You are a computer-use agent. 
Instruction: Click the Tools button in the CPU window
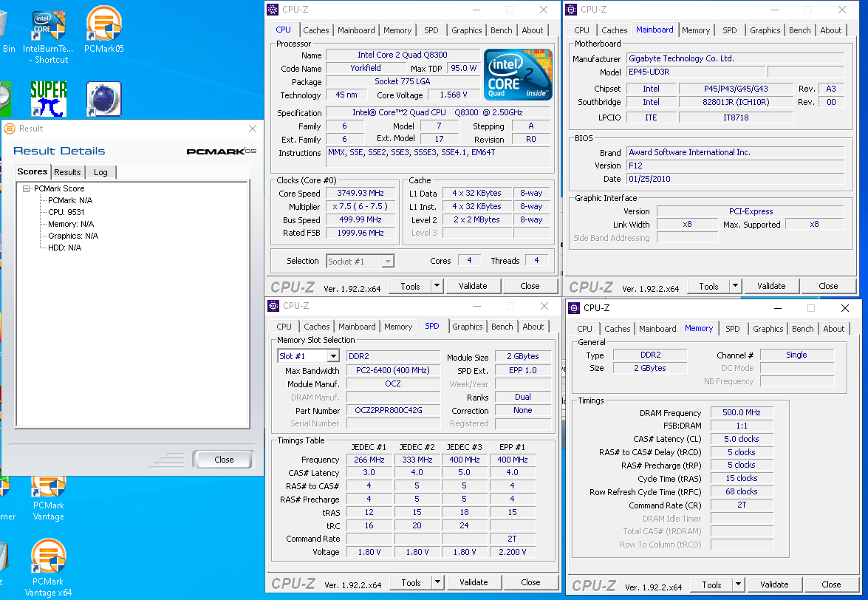(410, 286)
